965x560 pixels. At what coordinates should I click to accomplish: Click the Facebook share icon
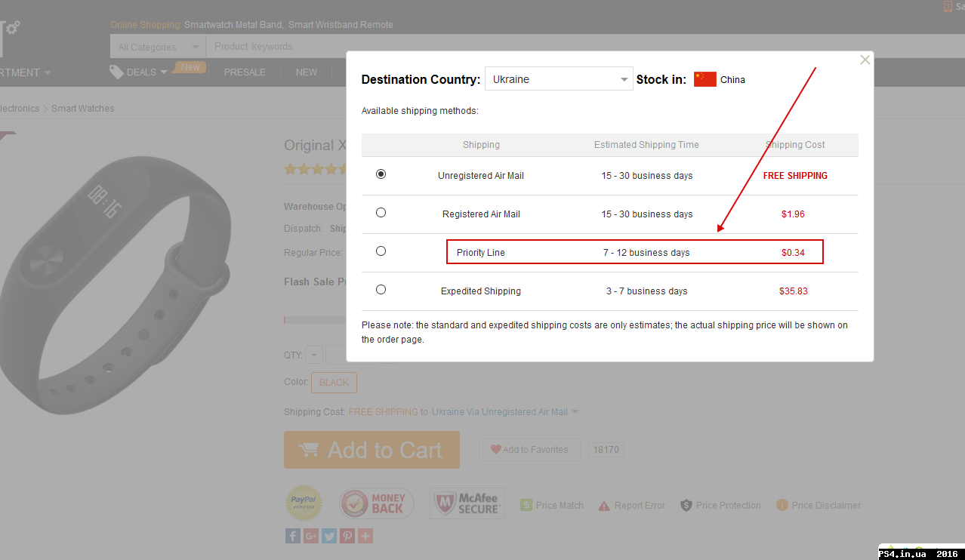292,536
